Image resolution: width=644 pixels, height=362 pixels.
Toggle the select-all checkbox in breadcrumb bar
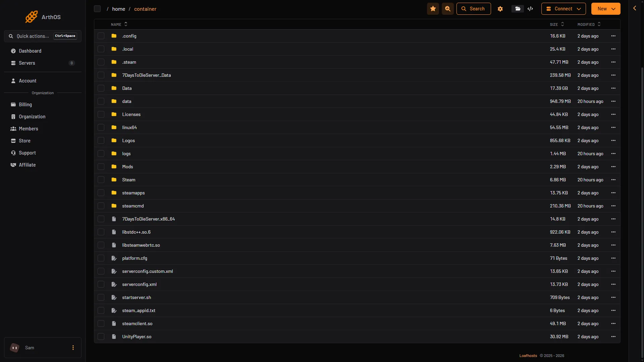click(x=97, y=9)
